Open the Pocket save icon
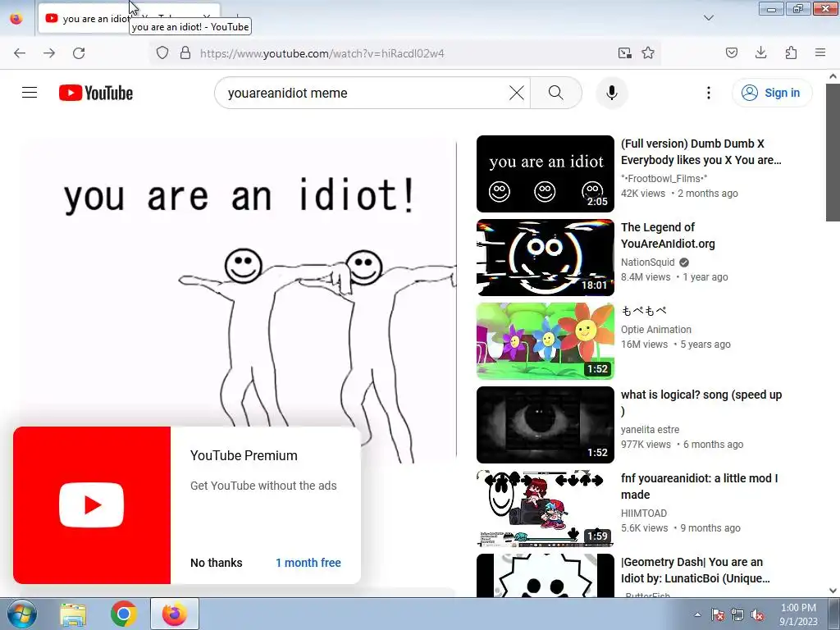This screenshot has height=630, width=840. [x=731, y=53]
